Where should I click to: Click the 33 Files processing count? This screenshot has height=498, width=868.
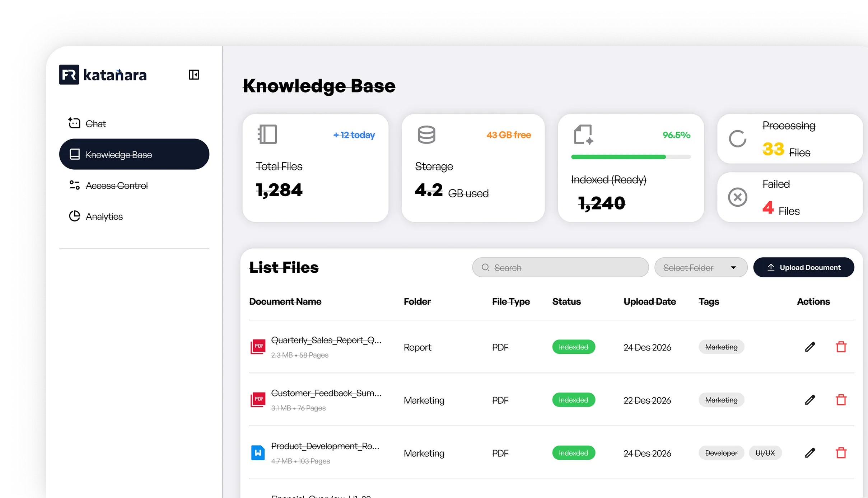click(x=786, y=150)
